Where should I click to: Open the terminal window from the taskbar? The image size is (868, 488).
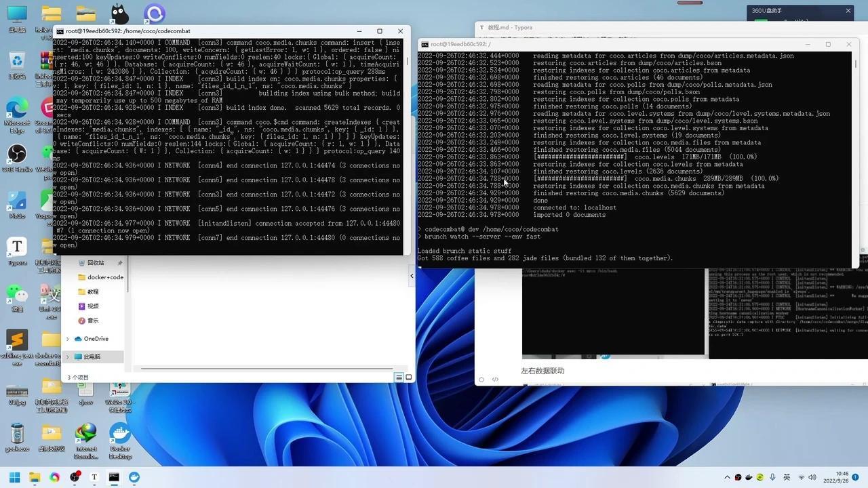[x=113, y=478]
